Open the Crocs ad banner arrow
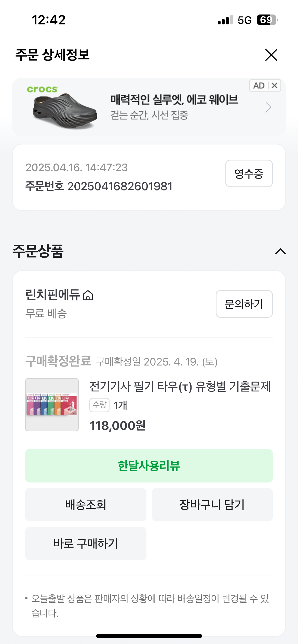 click(268, 107)
